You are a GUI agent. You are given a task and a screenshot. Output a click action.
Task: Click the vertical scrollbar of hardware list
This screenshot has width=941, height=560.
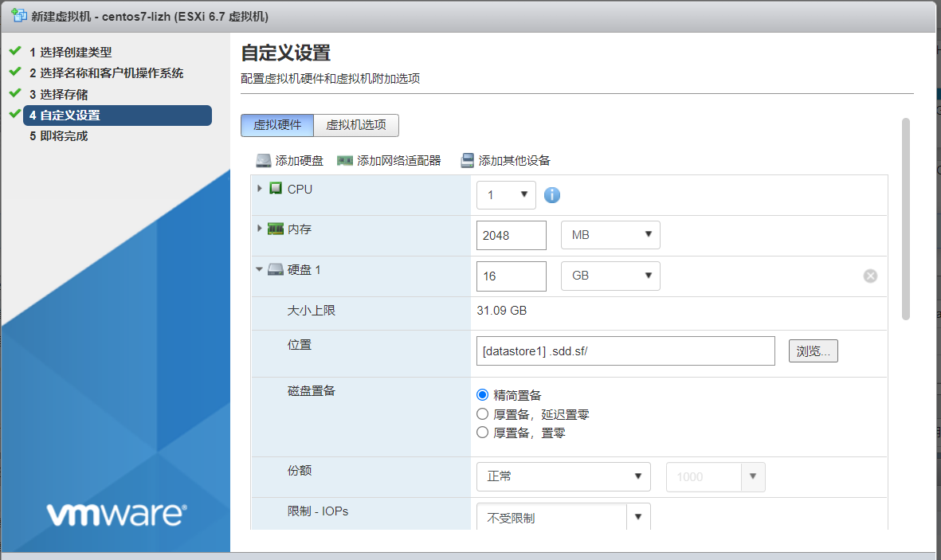tap(906, 219)
